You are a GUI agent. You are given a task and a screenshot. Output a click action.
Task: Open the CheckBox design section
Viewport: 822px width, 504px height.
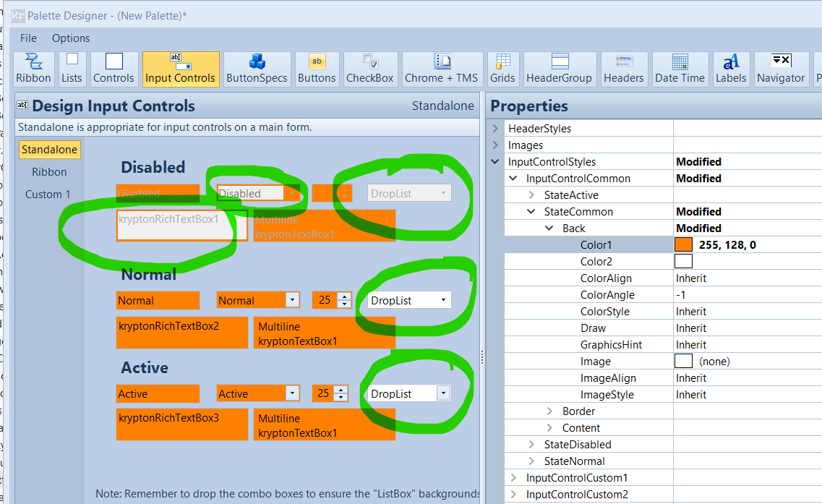coord(369,69)
